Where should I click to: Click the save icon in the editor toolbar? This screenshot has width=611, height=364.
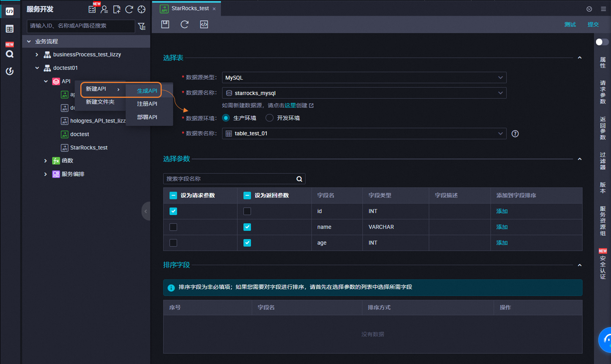[165, 24]
